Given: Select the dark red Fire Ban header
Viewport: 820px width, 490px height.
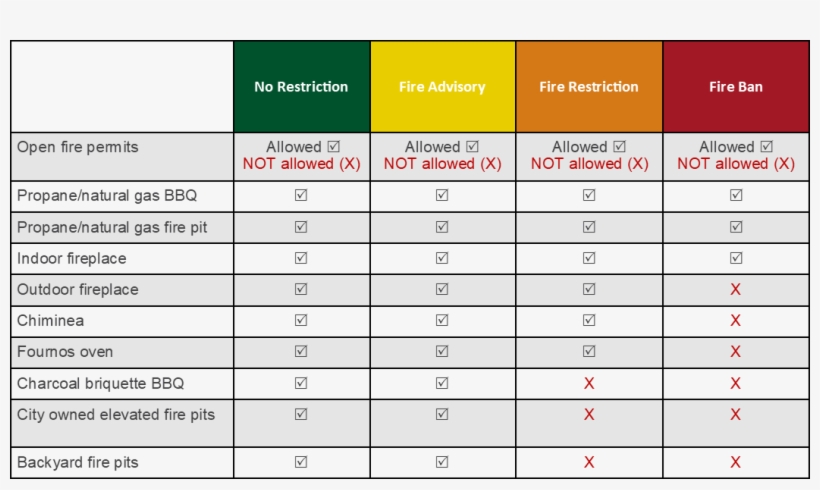Looking at the screenshot, I should click(x=736, y=87).
